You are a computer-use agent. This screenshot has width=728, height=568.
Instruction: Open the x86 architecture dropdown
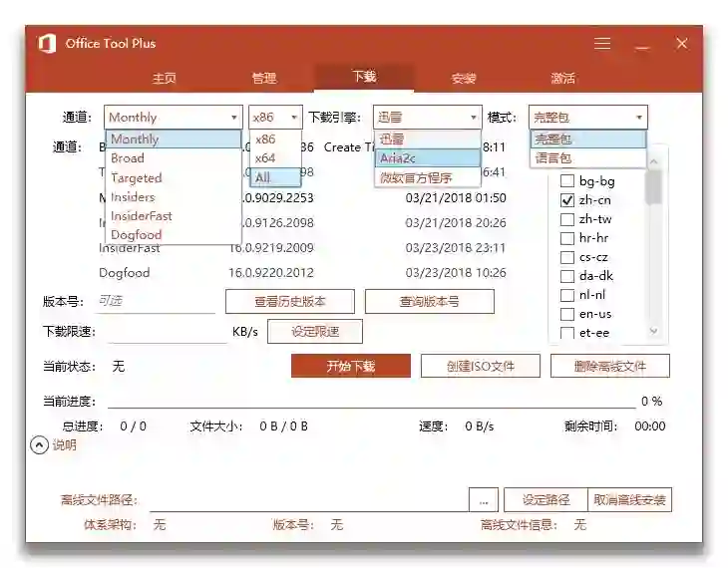(275, 117)
